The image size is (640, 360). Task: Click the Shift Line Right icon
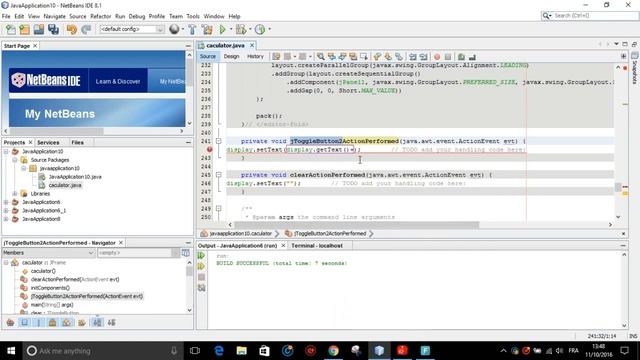[x=424, y=57]
